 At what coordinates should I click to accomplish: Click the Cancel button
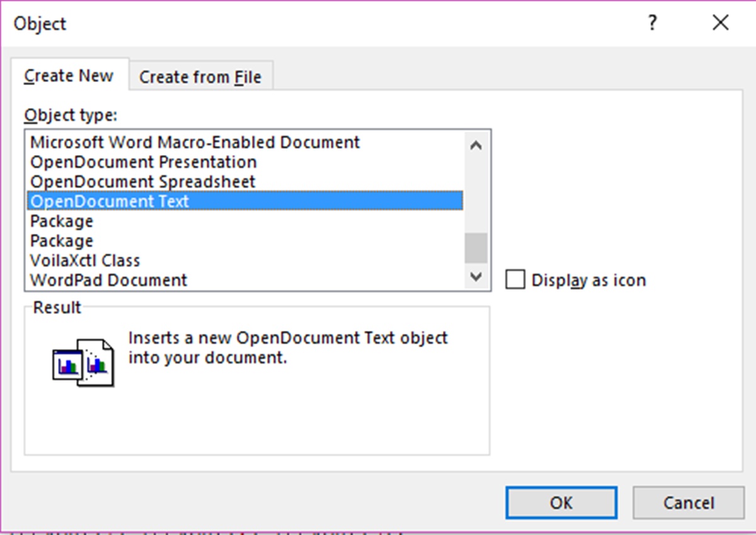687,502
